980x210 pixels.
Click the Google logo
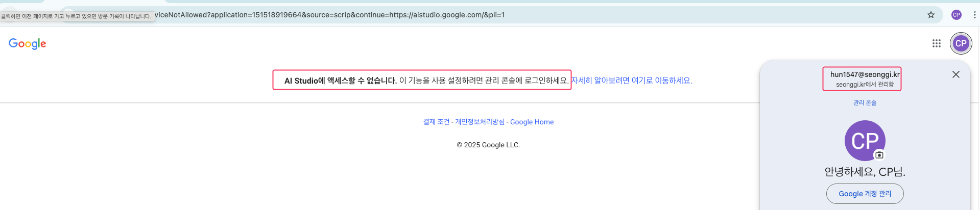pyautogui.click(x=28, y=44)
